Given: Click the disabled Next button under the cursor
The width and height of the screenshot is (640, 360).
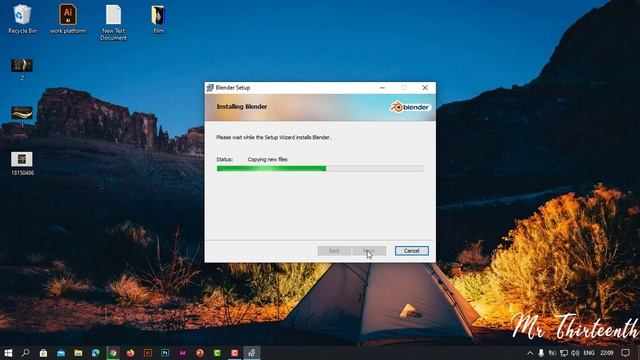Looking at the screenshot, I should click(369, 251).
